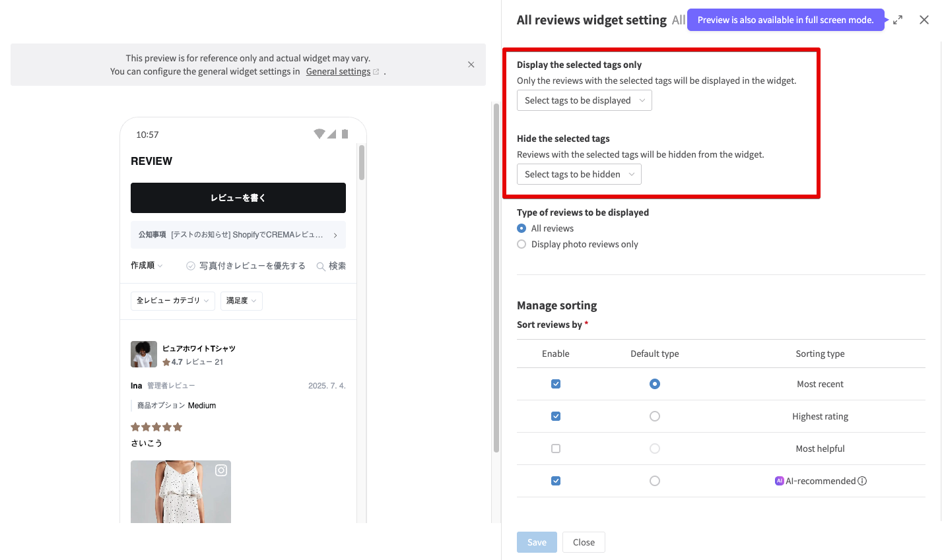
Task: Toggle the photo reviews priority check icon
Action: [x=191, y=266]
